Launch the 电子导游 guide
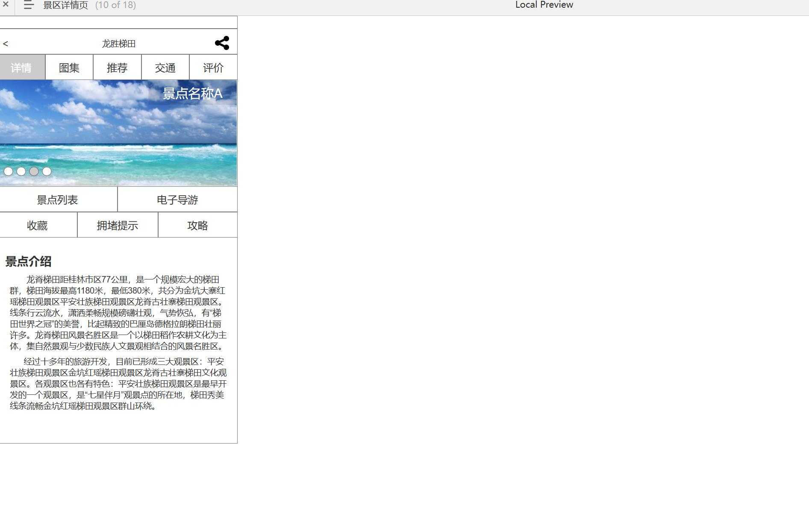Screen dimensions: 809x532 [x=177, y=200]
